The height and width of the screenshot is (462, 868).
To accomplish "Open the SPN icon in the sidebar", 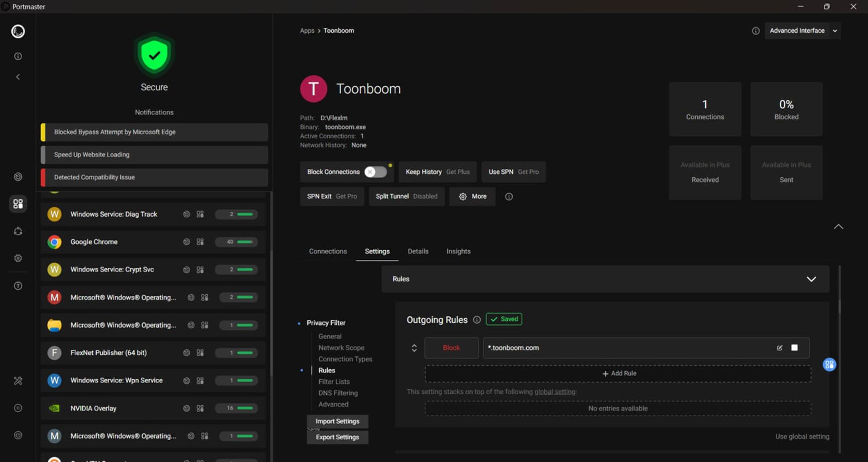I will click(18, 231).
